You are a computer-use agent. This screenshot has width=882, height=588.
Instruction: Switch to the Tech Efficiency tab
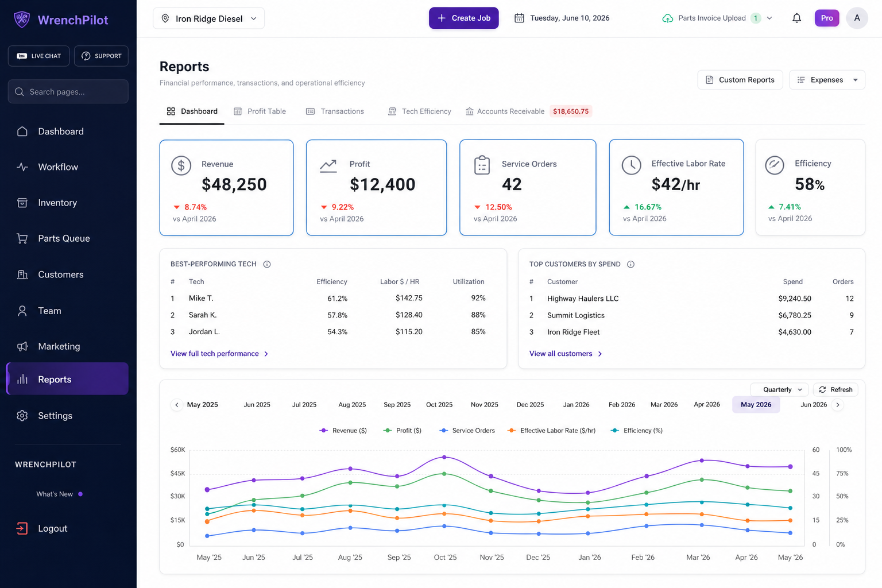coord(420,111)
